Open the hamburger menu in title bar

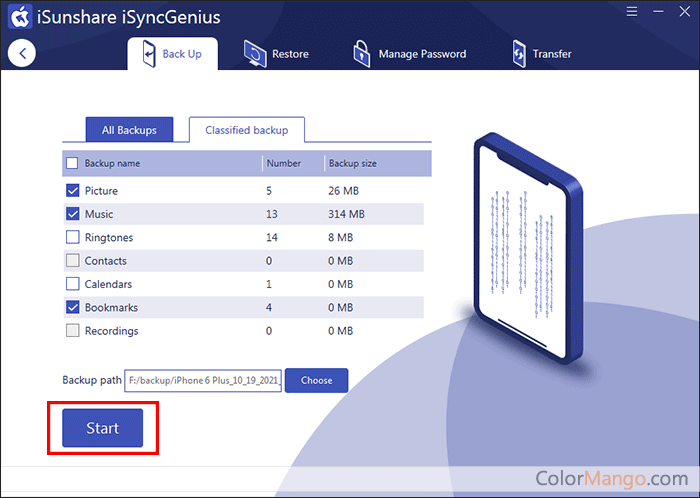click(631, 14)
